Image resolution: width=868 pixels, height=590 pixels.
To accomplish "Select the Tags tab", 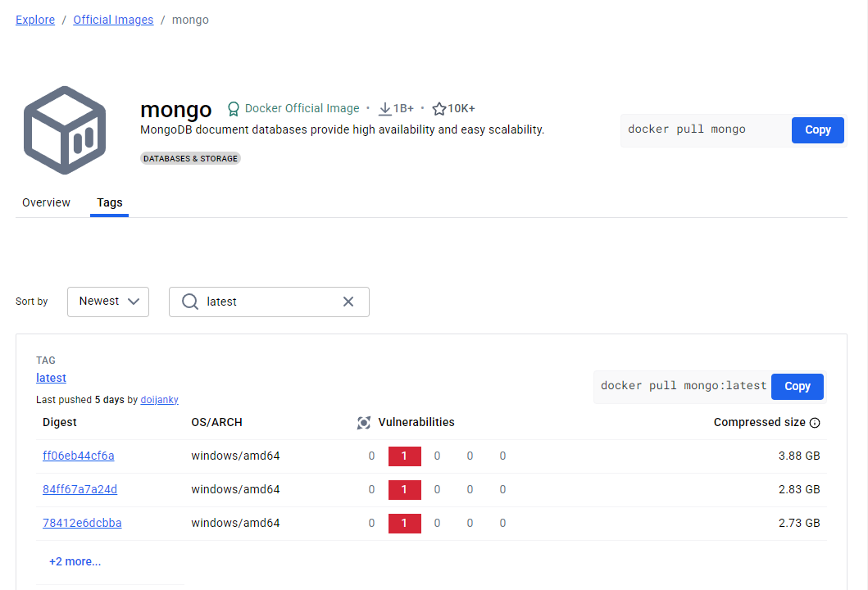I will click(x=110, y=202).
